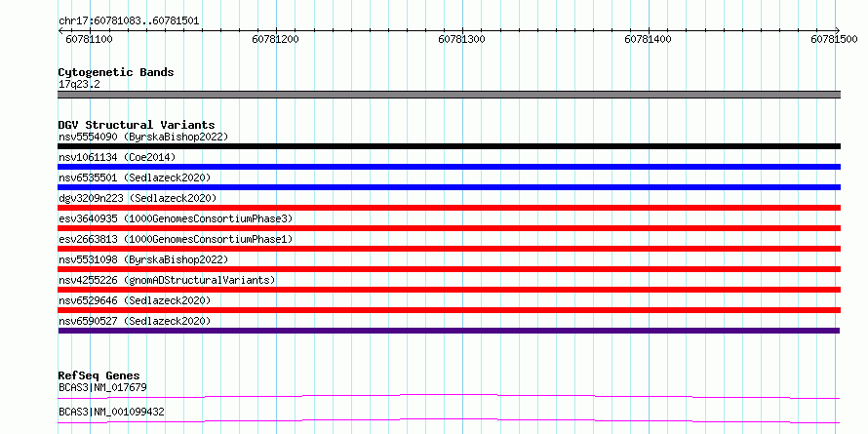868x434 pixels.
Task: Open variant nsv5531098 (ByrskaBishop2022) label
Action: [x=143, y=259]
